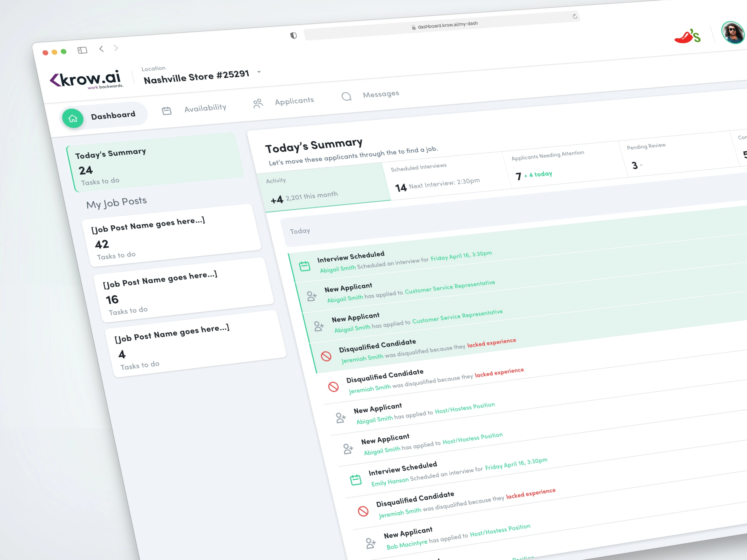Viewport: 747px width, 560px height.
Task: Open the job post with 42 tasks
Action: coord(172,235)
